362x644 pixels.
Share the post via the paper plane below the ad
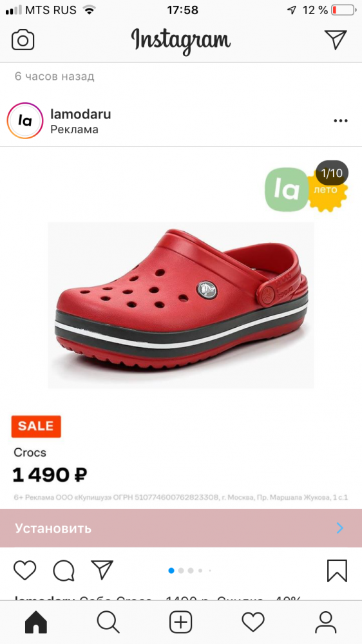tap(102, 570)
